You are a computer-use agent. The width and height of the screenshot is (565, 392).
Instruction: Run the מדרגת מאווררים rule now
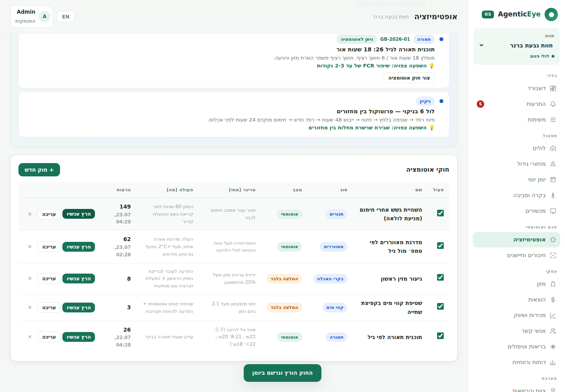pyautogui.click(x=78, y=247)
